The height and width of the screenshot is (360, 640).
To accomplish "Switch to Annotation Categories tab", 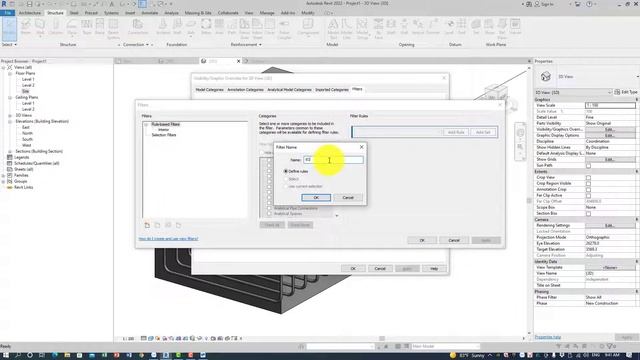I will pyautogui.click(x=245, y=89).
